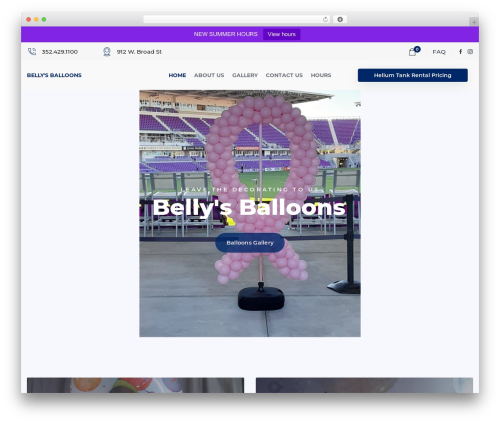Click the phone icon beside 352.429.1100

(32, 52)
